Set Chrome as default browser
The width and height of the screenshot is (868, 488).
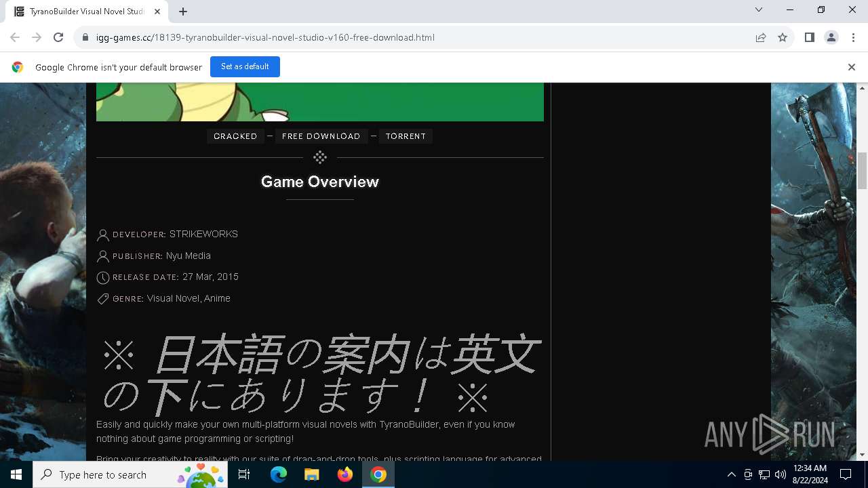click(x=245, y=66)
